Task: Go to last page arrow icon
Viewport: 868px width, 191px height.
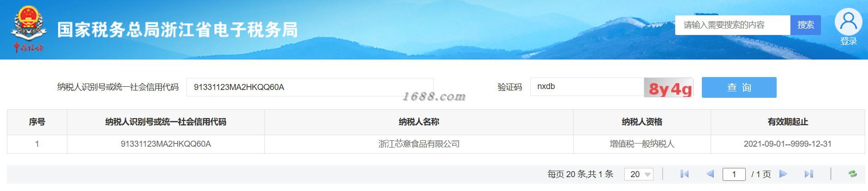Action: pos(808,174)
